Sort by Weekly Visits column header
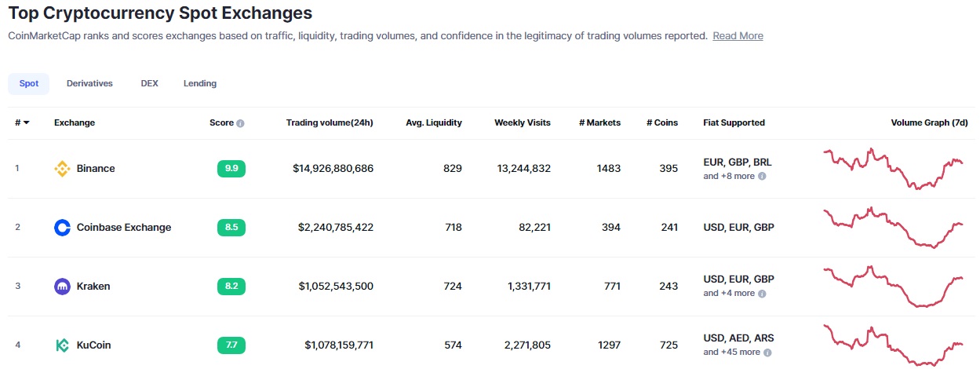Image resolution: width=980 pixels, height=369 pixels. [523, 122]
